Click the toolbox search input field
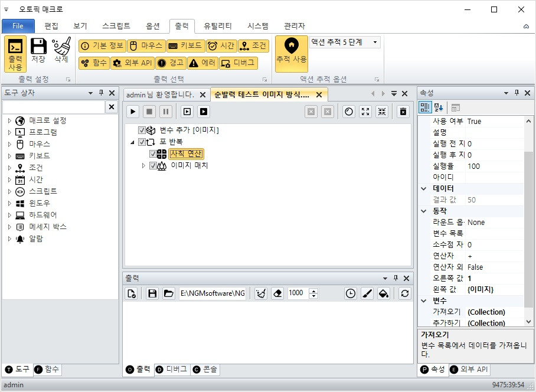This screenshot has height=392, width=536. tap(54, 107)
